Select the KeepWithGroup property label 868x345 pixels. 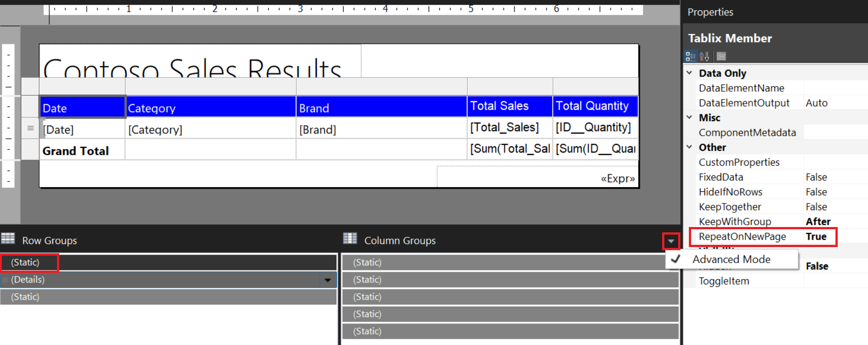(735, 222)
